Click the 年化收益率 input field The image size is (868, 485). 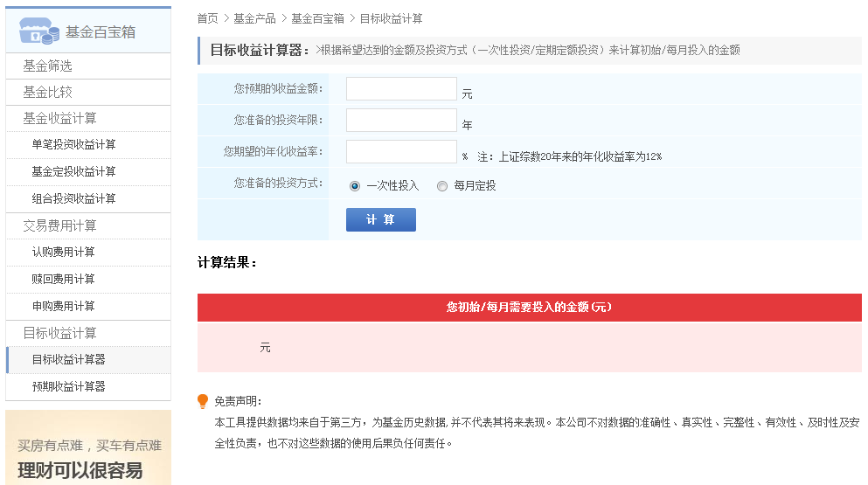pos(401,152)
